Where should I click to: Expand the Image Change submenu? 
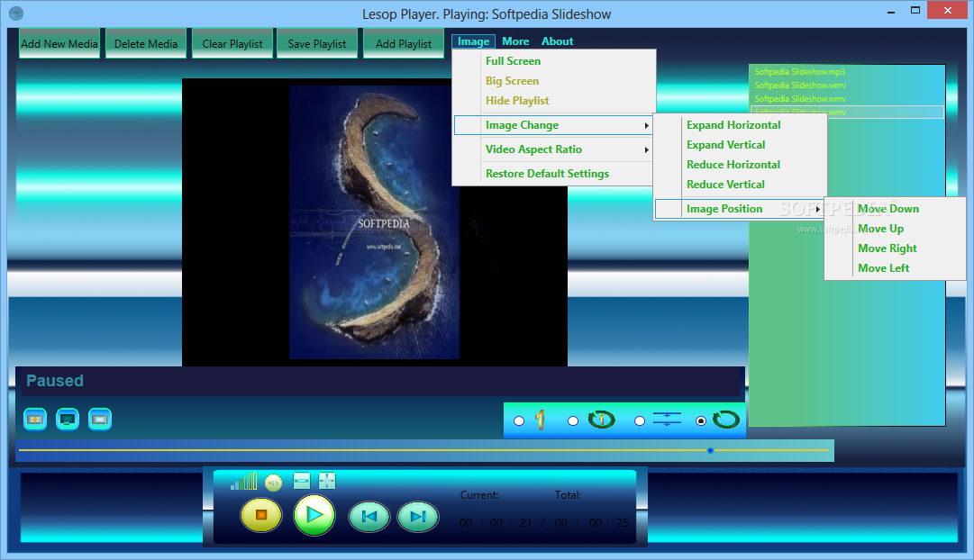553,125
